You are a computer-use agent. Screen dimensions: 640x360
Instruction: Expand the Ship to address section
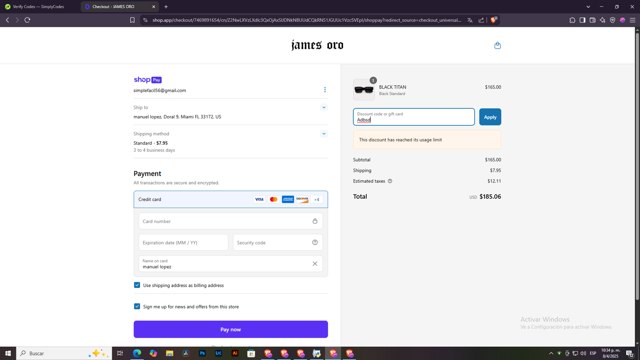324,107
